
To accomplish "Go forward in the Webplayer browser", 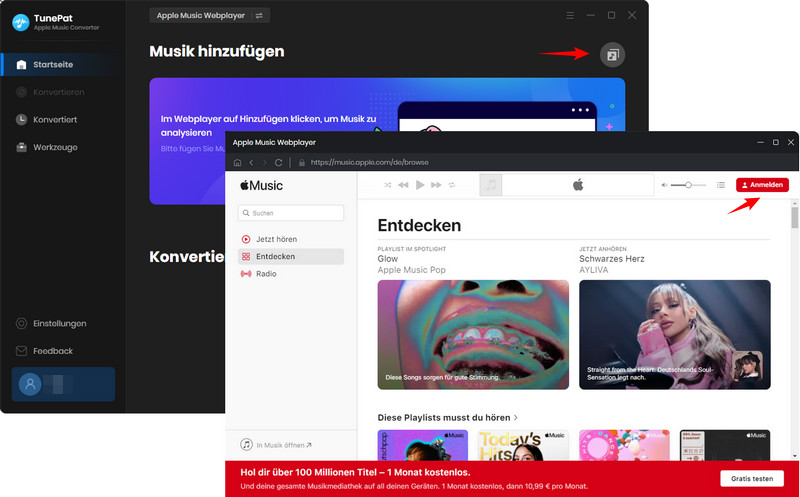I will point(264,163).
